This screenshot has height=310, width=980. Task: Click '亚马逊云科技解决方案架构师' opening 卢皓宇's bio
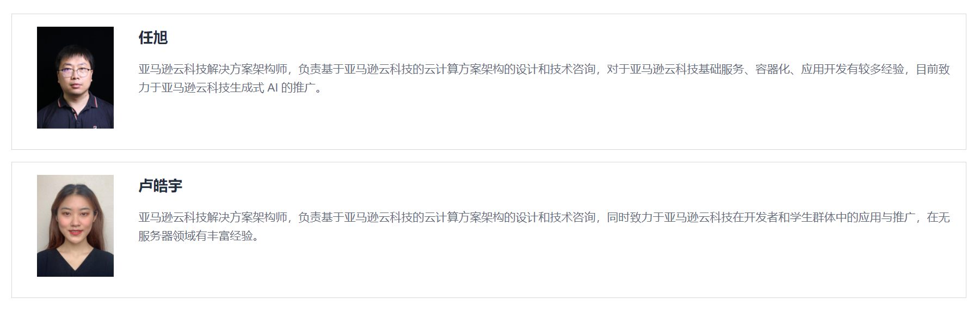tap(213, 217)
